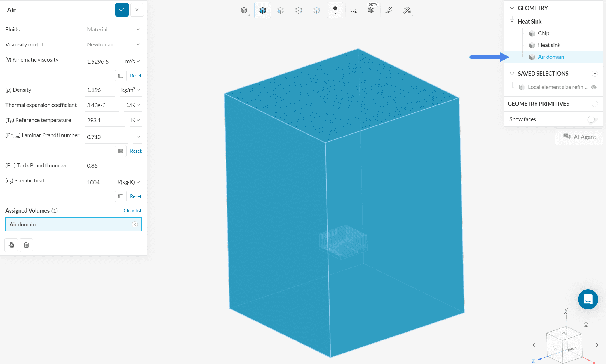Select the face selection mode icon

click(x=280, y=10)
